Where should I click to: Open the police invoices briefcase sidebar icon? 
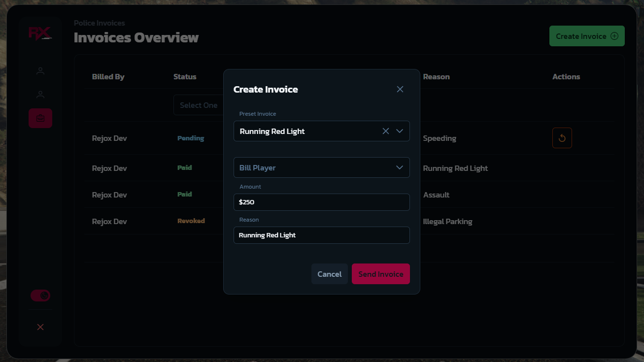[x=40, y=118]
